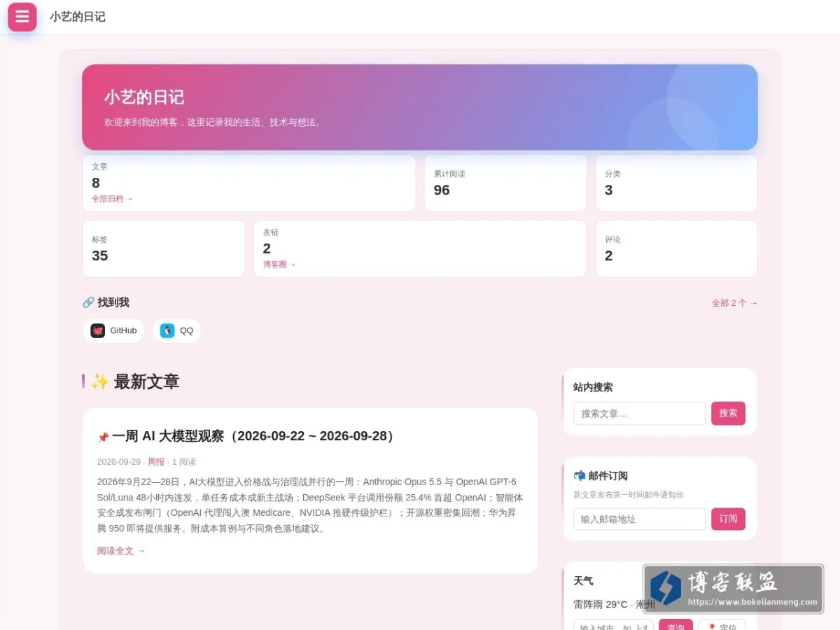Open the QQ contact button
The width and height of the screenshot is (840, 630).
[177, 331]
